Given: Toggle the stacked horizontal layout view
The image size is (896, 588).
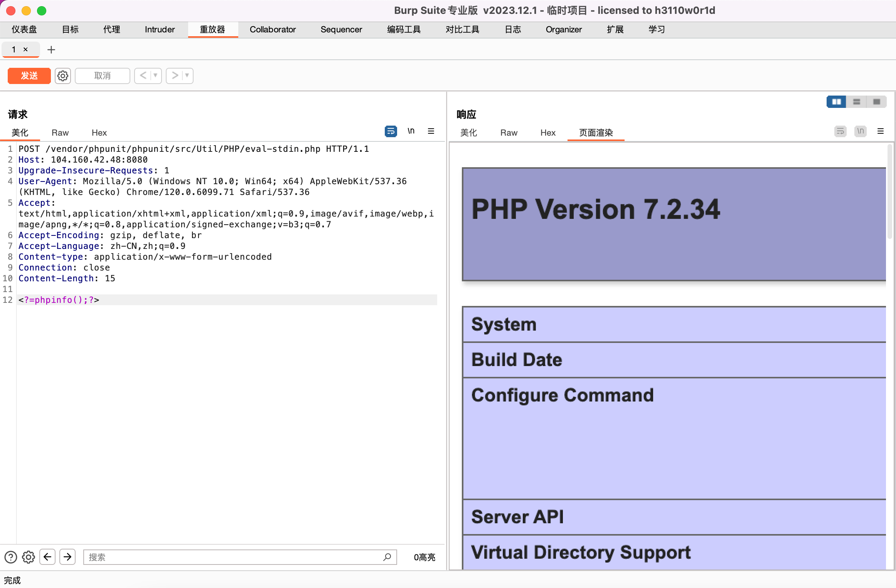Looking at the screenshot, I should (x=856, y=101).
